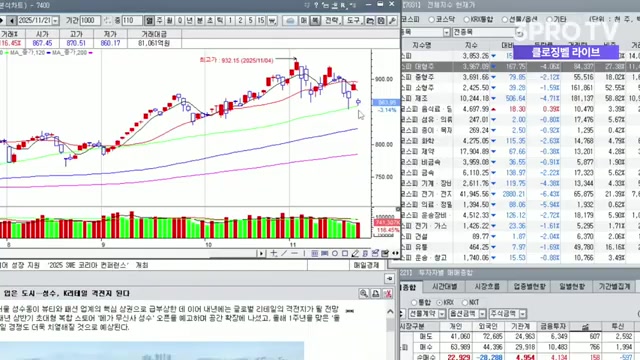
Task: Click the news panel vertical scrollbar up arrow
Action: (x=390, y=312)
